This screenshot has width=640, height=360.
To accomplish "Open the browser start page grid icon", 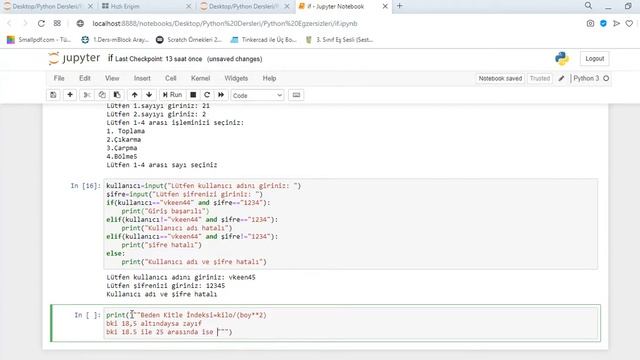I will [57, 24].
